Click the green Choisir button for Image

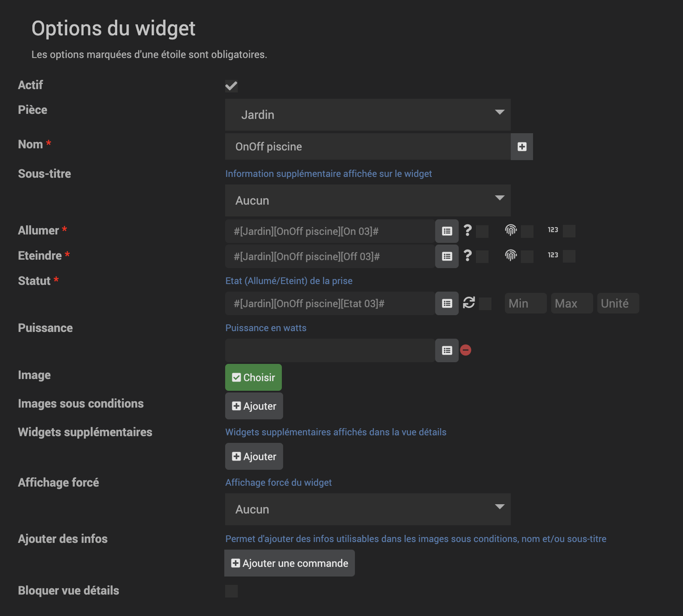[x=253, y=377]
